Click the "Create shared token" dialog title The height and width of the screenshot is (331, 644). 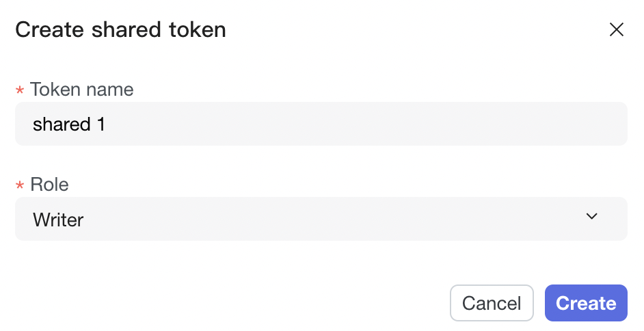[120, 30]
